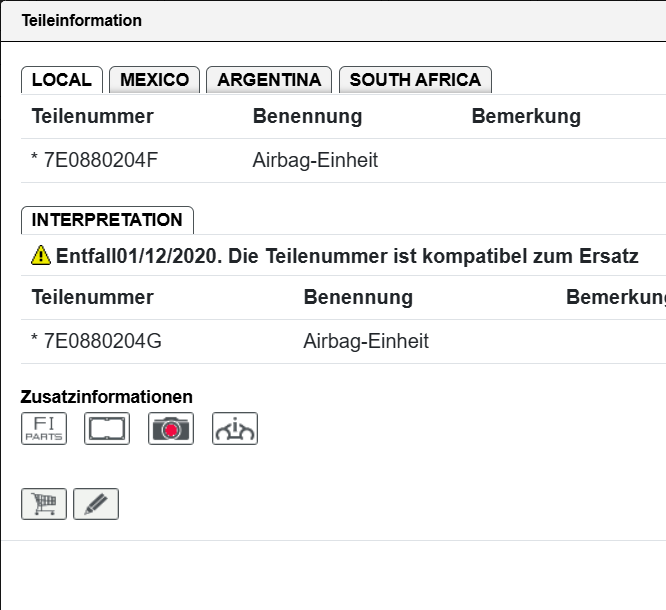Click the pencil edit icon
This screenshot has width=666, height=610.
pos(96,504)
